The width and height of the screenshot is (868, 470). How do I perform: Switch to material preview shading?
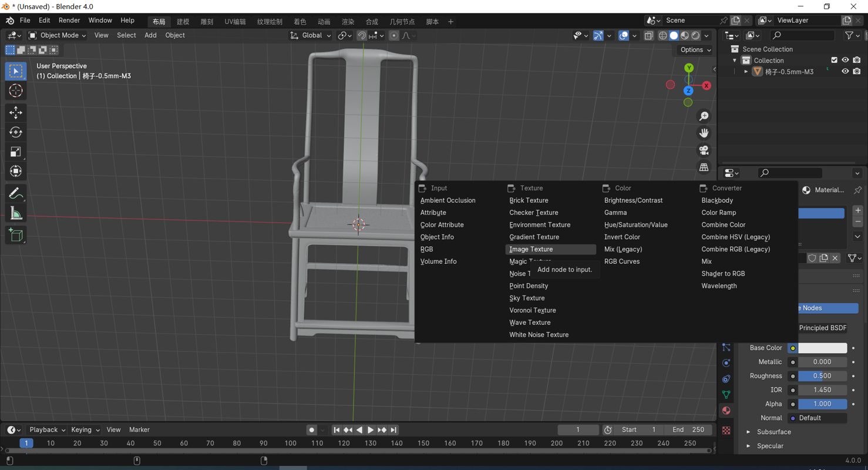(x=685, y=35)
